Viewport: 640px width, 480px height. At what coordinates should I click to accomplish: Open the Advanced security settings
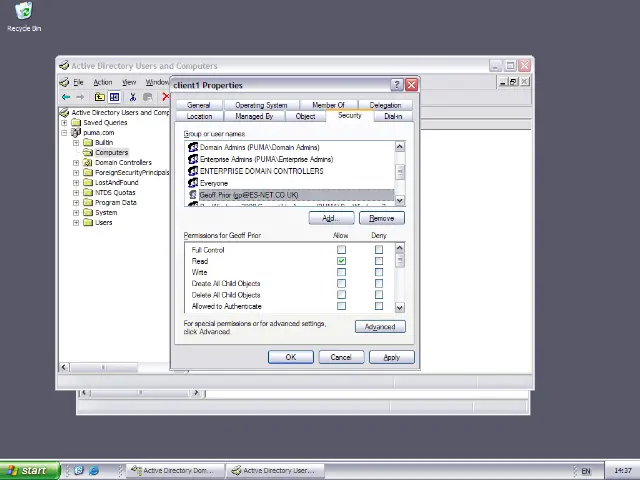tap(380, 327)
